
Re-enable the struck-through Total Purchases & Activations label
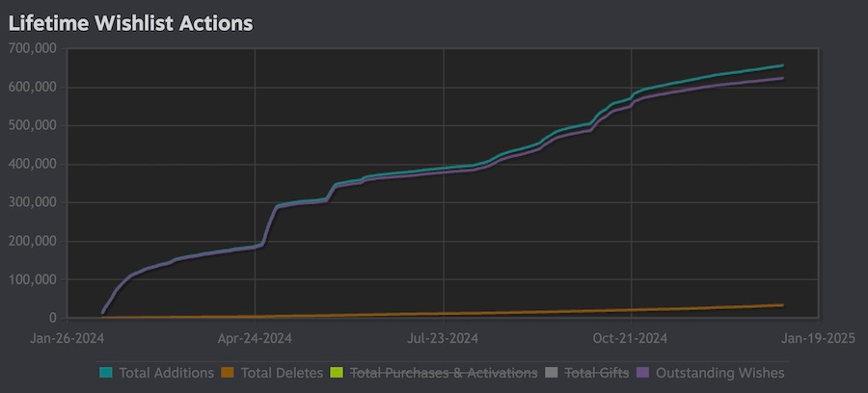444,373
